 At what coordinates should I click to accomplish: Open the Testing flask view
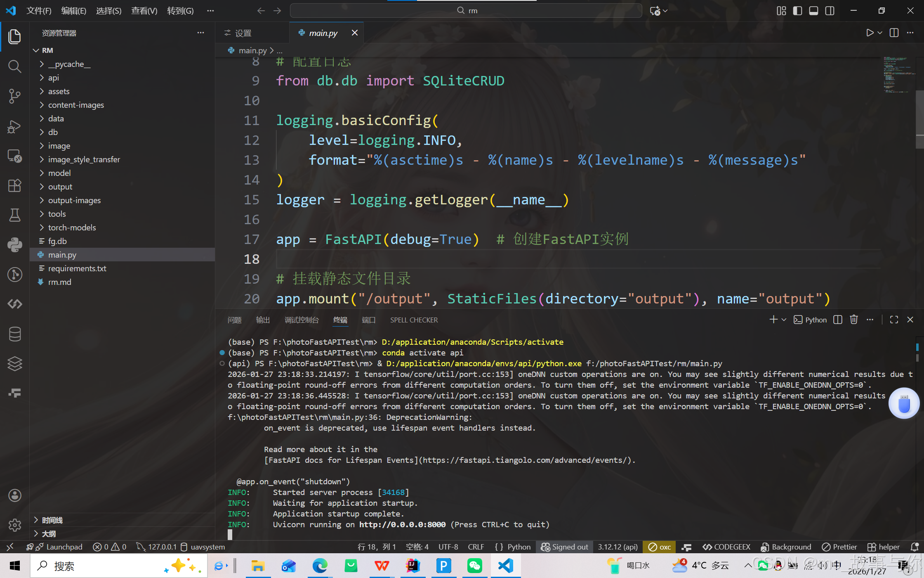[x=15, y=215]
